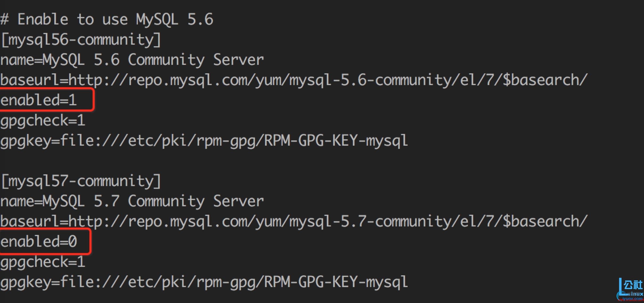Click $basearch in the 5.6 baseurl
Viewport: 644px width, 303px height.
pos(541,80)
